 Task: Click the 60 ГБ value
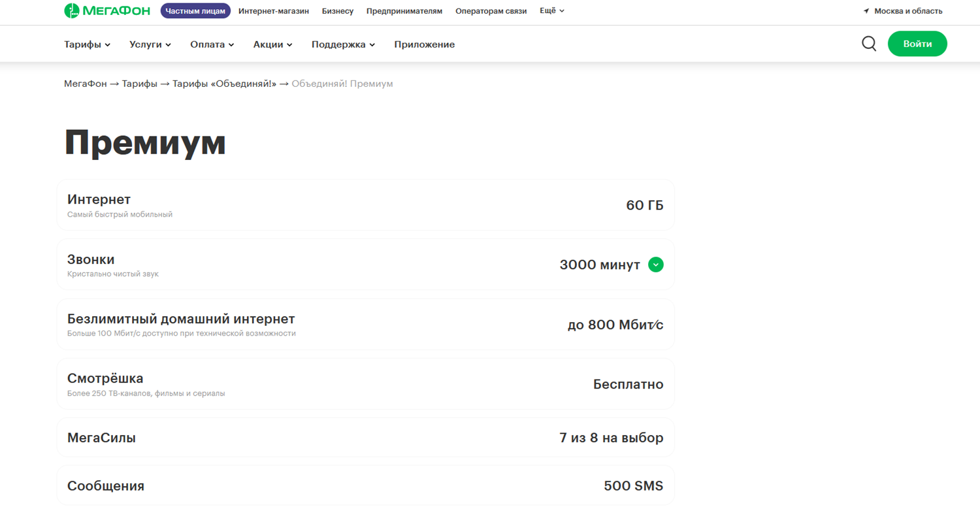coord(645,205)
